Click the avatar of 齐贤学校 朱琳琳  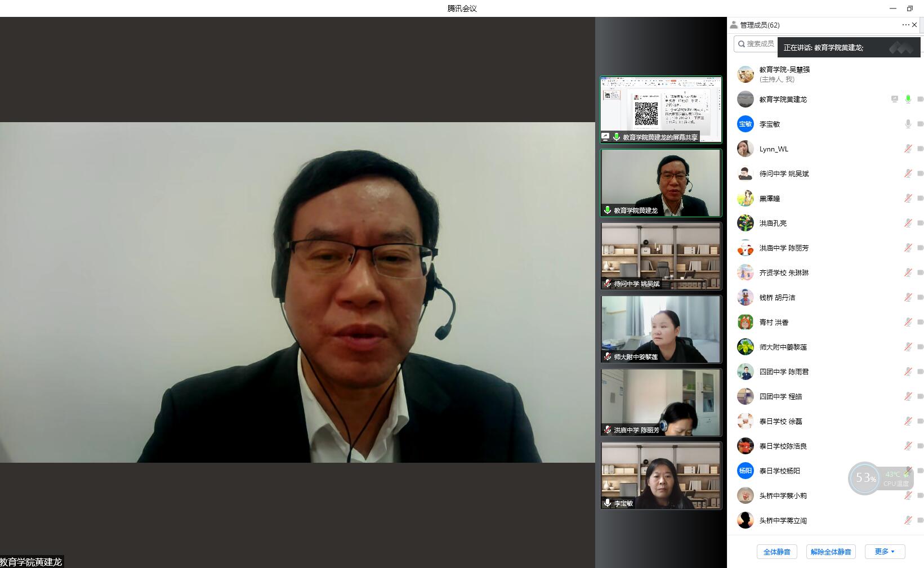pyautogui.click(x=746, y=272)
